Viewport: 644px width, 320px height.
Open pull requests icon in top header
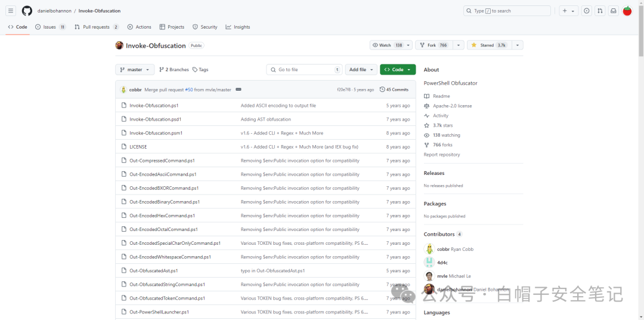pos(600,11)
